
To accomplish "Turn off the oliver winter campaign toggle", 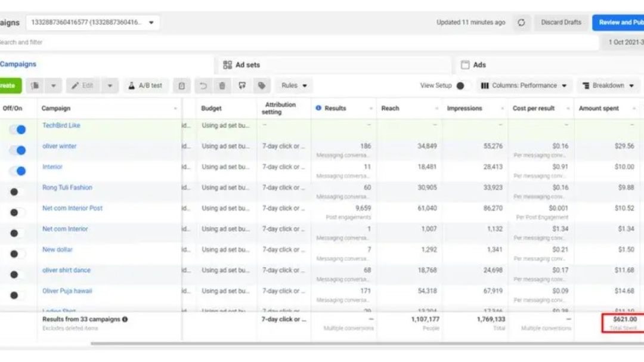I will point(17,150).
